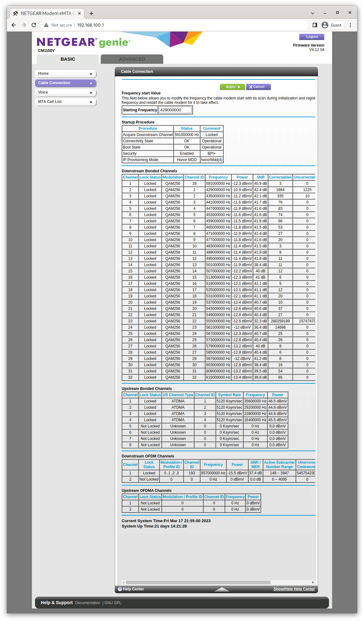364x621 pixels.
Task: Switch to the BASIC tab
Action: coord(68,59)
